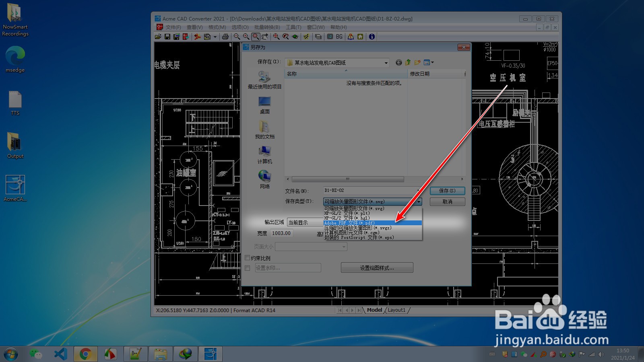
Task: Toggle the 约束比例 checkbox
Action: tap(248, 258)
